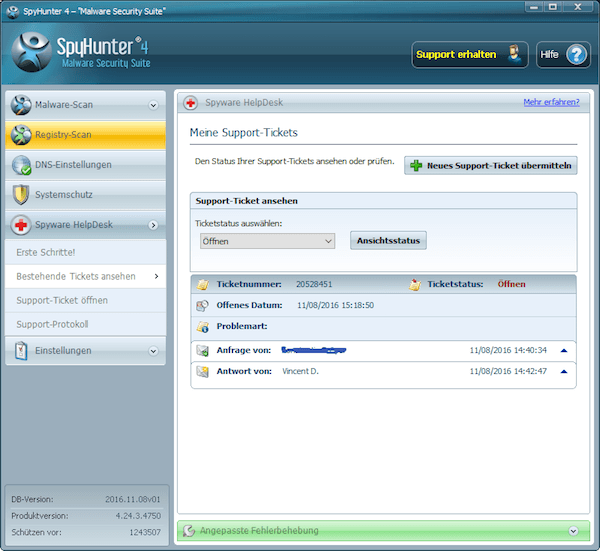Open the Einstellungen menu item
Image resolution: width=600 pixels, height=551 pixels.
[86, 351]
